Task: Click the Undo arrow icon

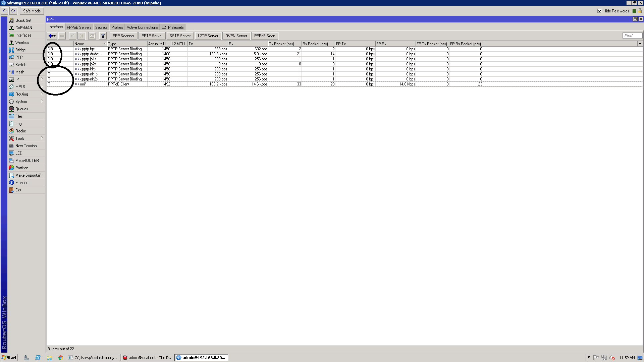Action: [4, 11]
